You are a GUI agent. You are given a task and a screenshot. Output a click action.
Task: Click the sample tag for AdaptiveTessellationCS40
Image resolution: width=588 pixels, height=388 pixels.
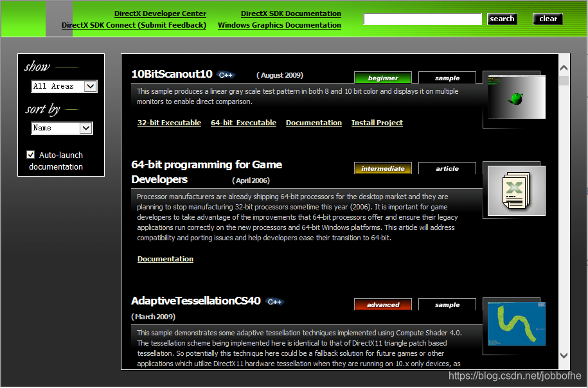pyautogui.click(x=447, y=304)
